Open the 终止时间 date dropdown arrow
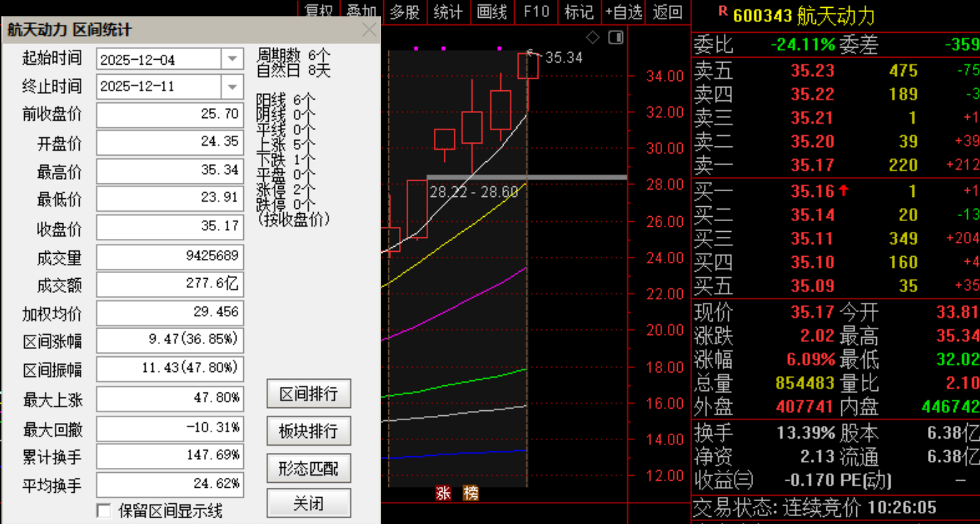The height and width of the screenshot is (524, 980). tap(233, 87)
